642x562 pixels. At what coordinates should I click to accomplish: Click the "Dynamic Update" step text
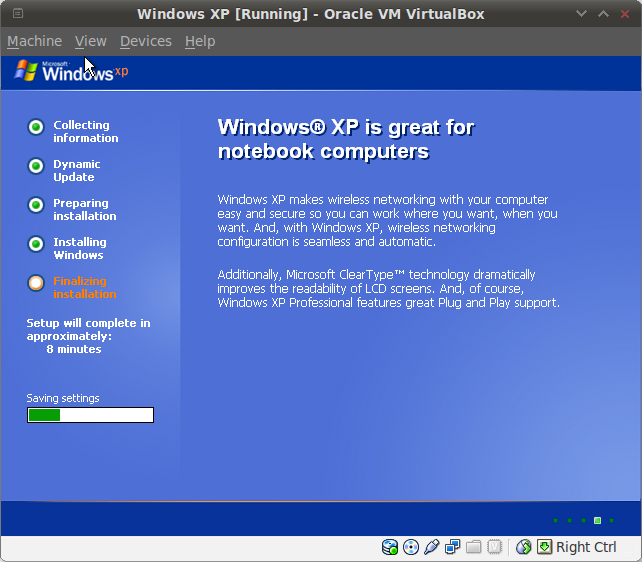pyautogui.click(x=77, y=171)
